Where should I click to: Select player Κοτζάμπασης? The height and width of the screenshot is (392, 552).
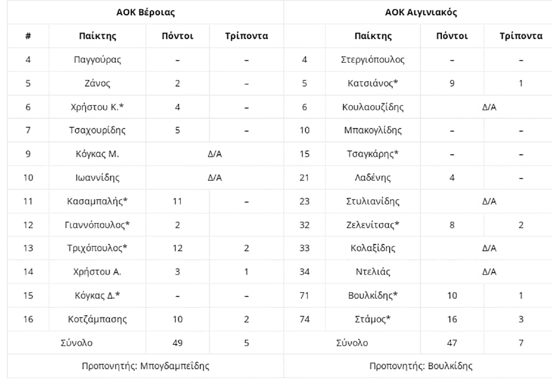[x=97, y=319]
